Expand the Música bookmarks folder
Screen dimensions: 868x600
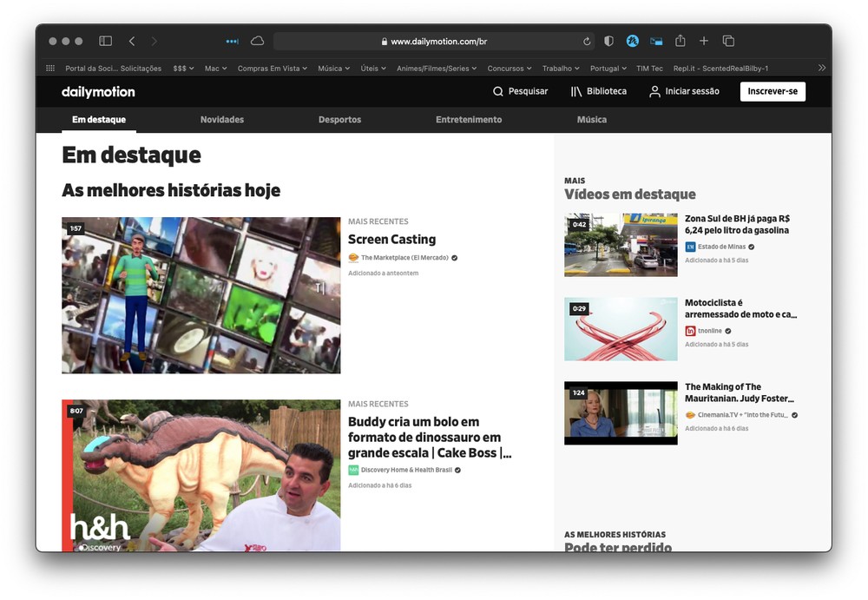point(333,68)
